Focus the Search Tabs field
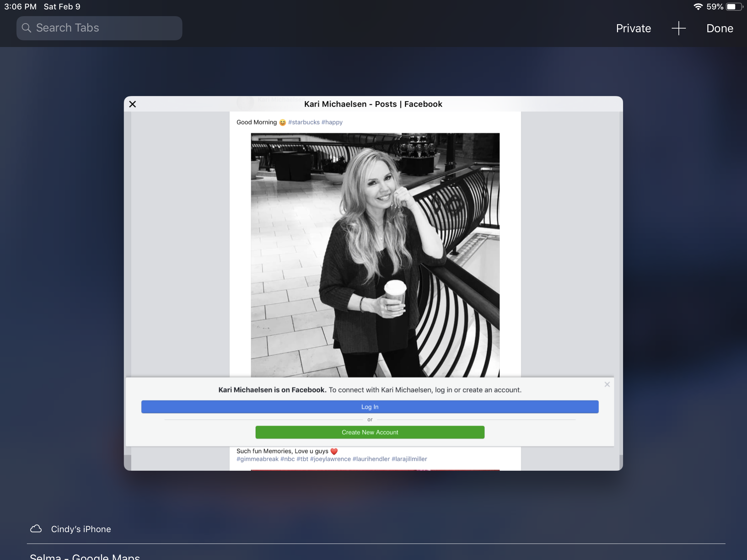This screenshot has height=560, width=747. [x=105, y=28]
